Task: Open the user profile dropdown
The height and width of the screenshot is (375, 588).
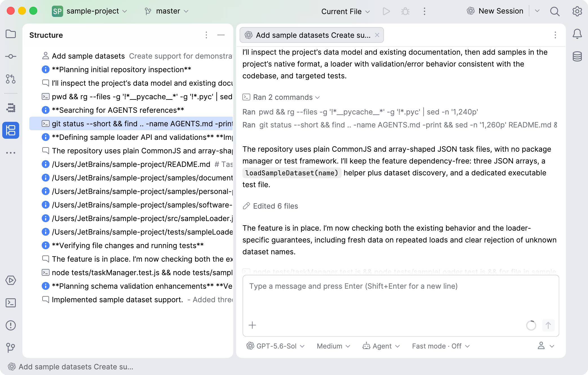Action: tap(546, 346)
